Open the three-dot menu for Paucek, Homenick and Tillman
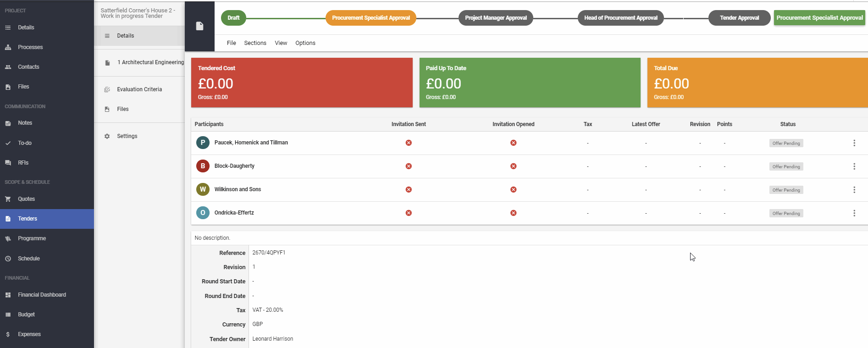This screenshot has height=348, width=868. pos(854,143)
